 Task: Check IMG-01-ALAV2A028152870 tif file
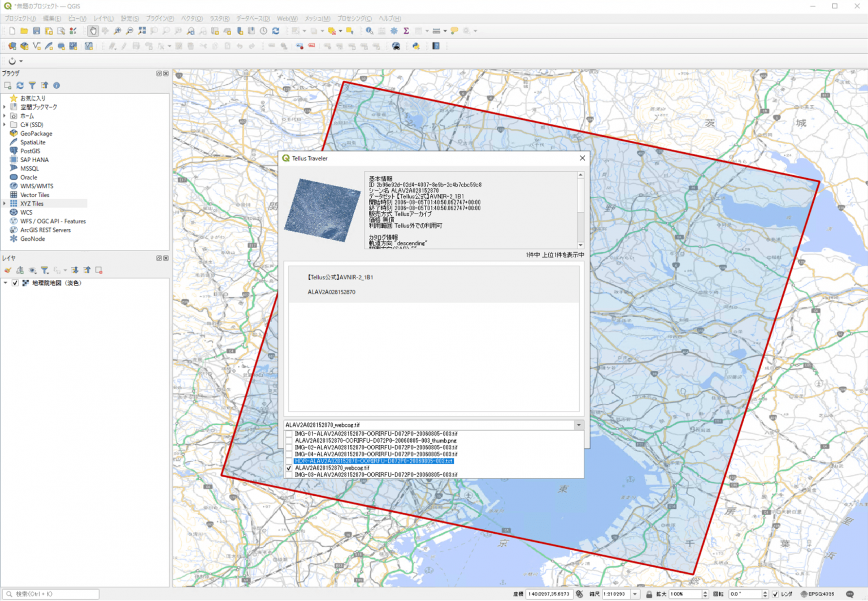coord(289,434)
